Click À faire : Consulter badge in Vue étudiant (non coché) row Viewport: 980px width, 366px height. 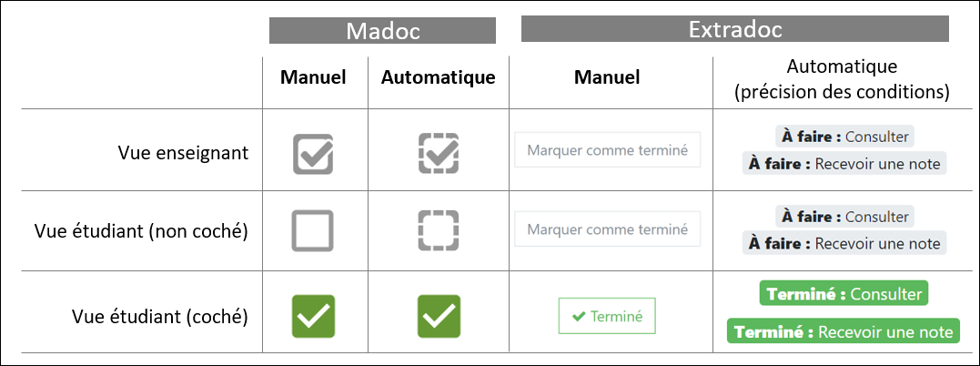click(x=843, y=217)
